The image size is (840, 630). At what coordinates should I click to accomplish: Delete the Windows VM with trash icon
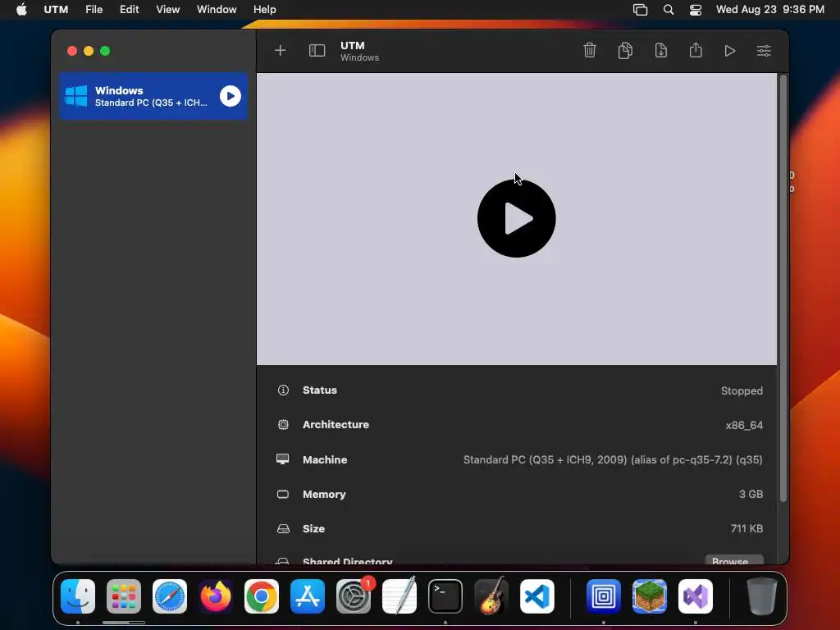click(x=590, y=50)
